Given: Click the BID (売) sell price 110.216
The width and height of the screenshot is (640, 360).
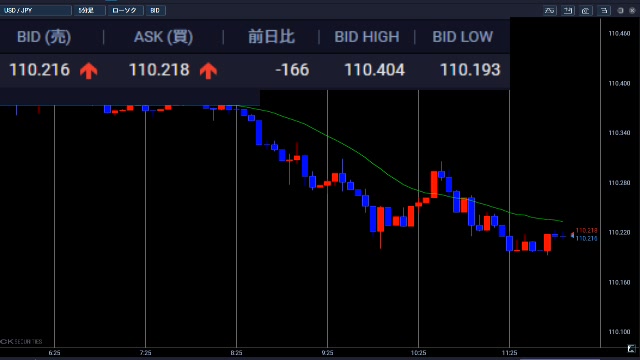Looking at the screenshot, I should pos(40,70).
